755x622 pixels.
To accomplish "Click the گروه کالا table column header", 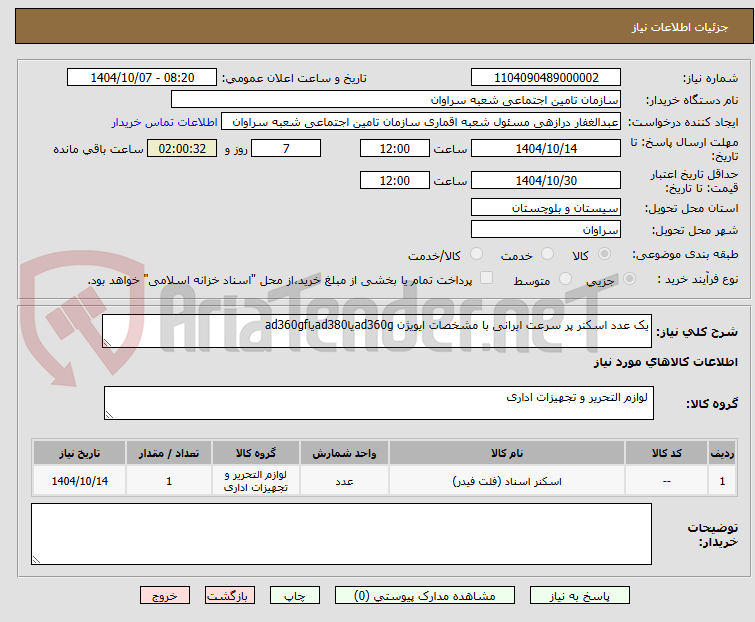I will coord(256,453).
